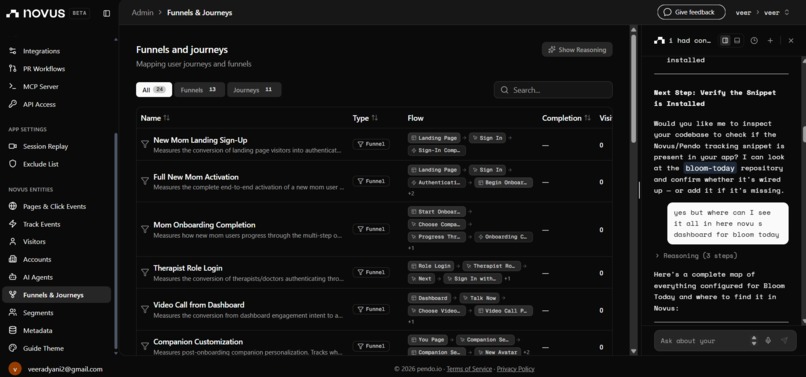Click the Visitors person icon
The width and height of the screenshot is (806, 377).
[x=13, y=242]
